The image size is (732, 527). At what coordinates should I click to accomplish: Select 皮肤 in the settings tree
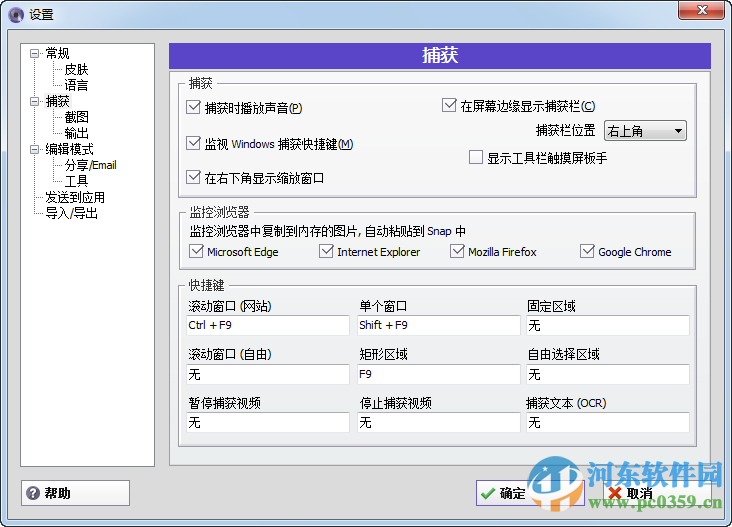[x=76, y=69]
